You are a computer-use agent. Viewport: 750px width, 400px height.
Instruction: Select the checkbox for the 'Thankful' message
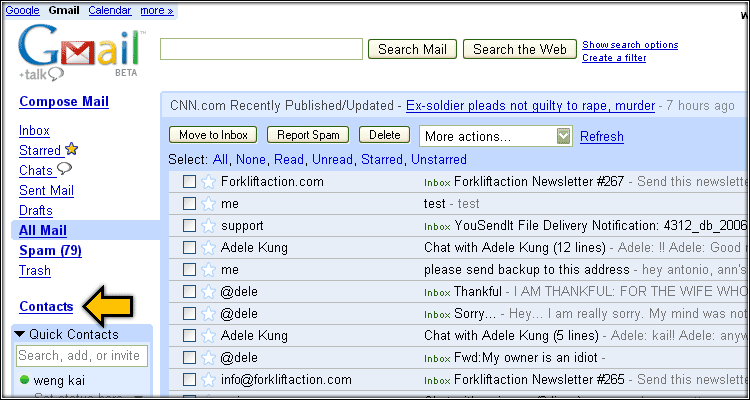tap(189, 292)
